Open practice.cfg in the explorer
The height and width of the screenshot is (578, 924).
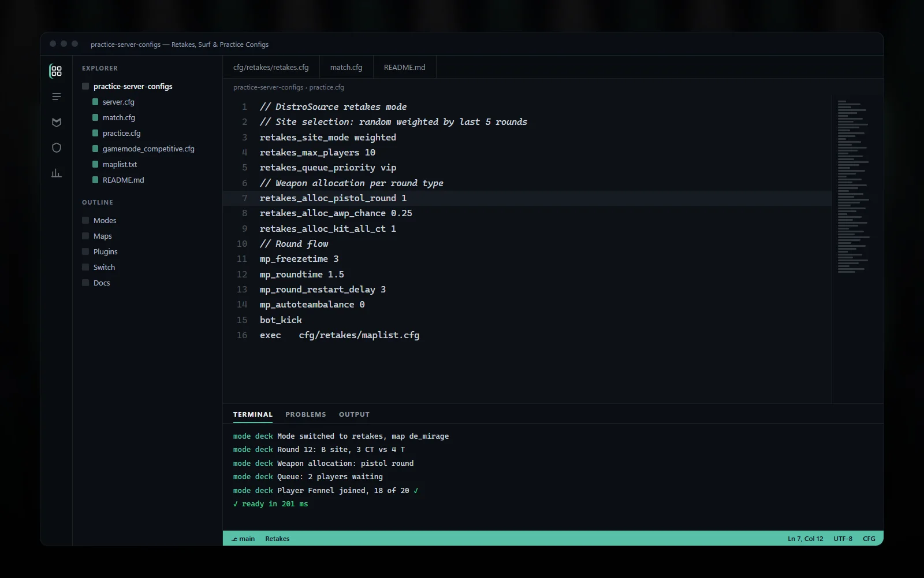[121, 133]
